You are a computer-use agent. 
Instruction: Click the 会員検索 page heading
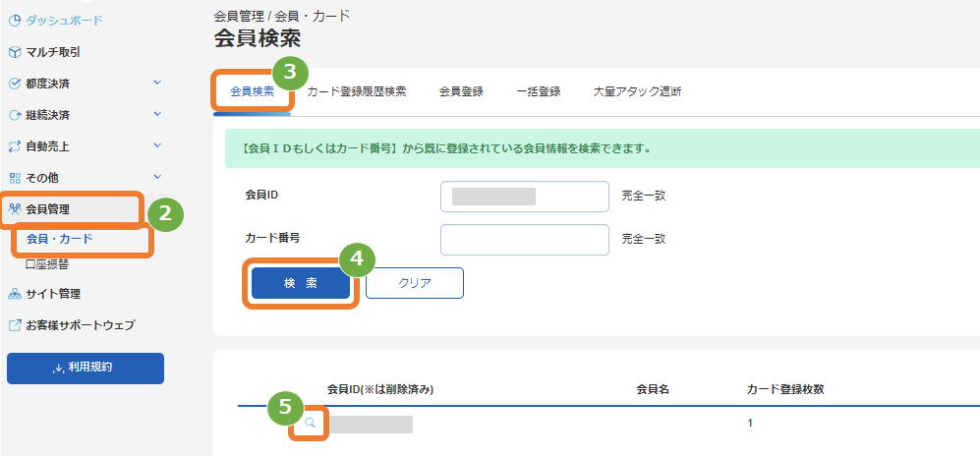click(x=258, y=38)
